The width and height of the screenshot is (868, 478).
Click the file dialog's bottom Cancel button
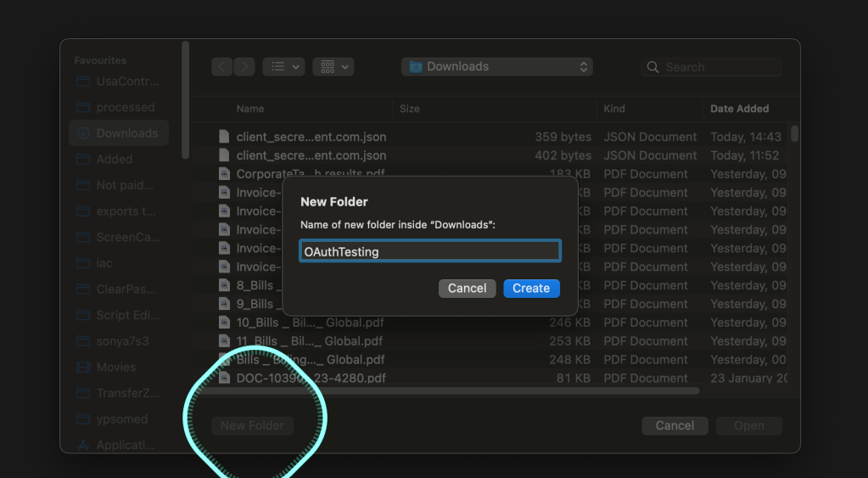point(675,425)
